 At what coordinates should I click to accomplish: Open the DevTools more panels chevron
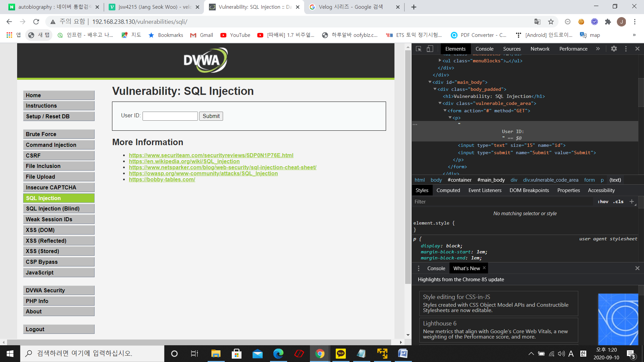[598, 49]
